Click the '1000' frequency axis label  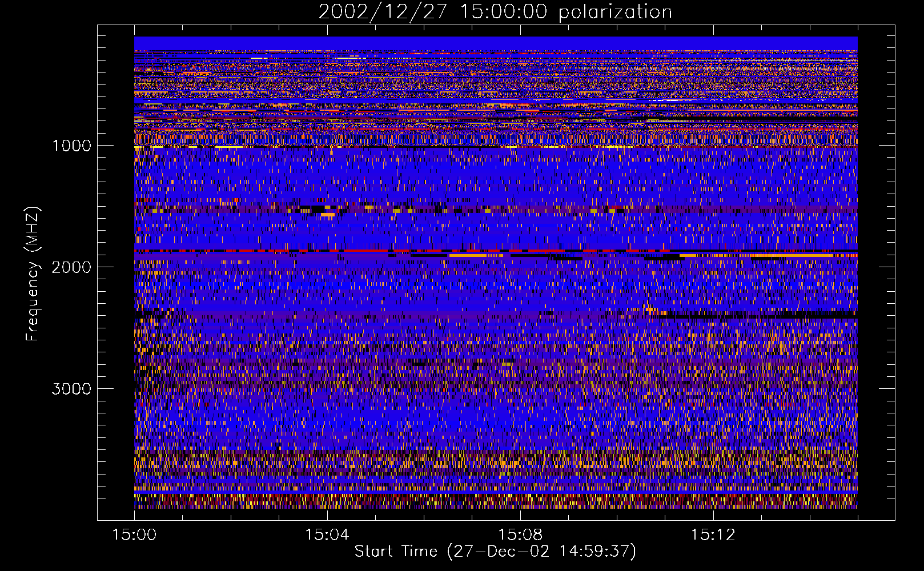(71, 146)
